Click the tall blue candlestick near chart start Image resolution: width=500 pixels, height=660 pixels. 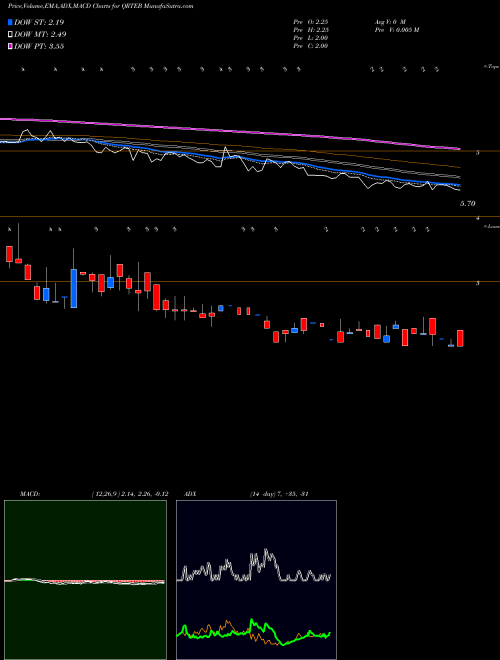coord(74,288)
